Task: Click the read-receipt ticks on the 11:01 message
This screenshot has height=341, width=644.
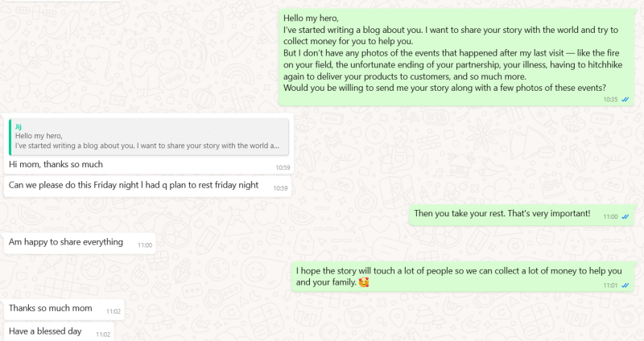Action: (x=625, y=285)
